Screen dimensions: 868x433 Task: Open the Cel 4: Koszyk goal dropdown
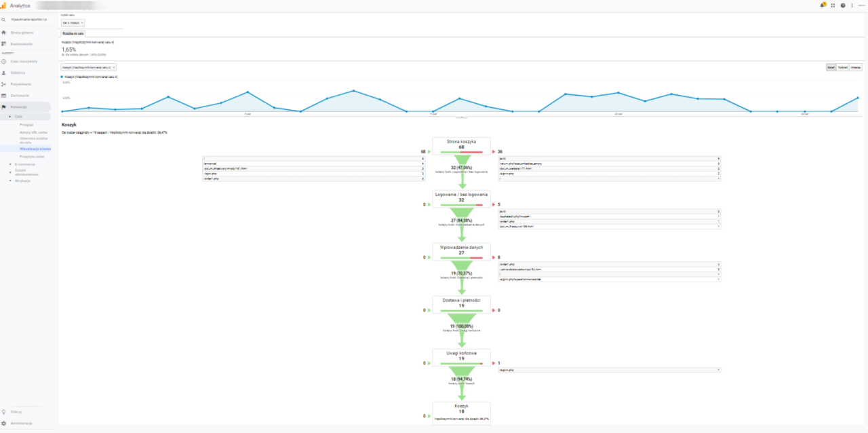point(73,22)
